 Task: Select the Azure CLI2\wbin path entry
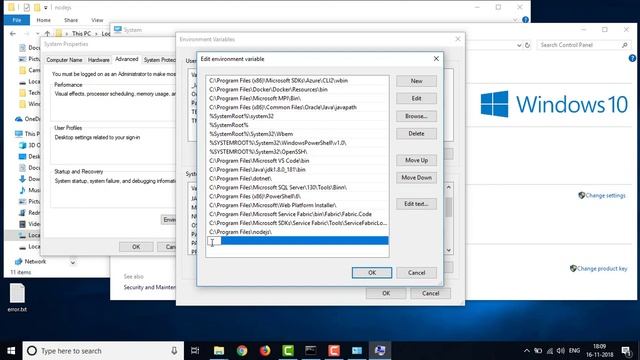coord(298,80)
